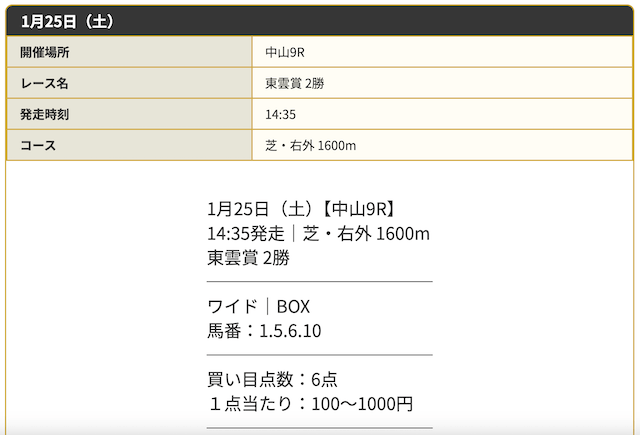Click the 中山9R venue value
640x435 pixels.
(x=285, y=52)
